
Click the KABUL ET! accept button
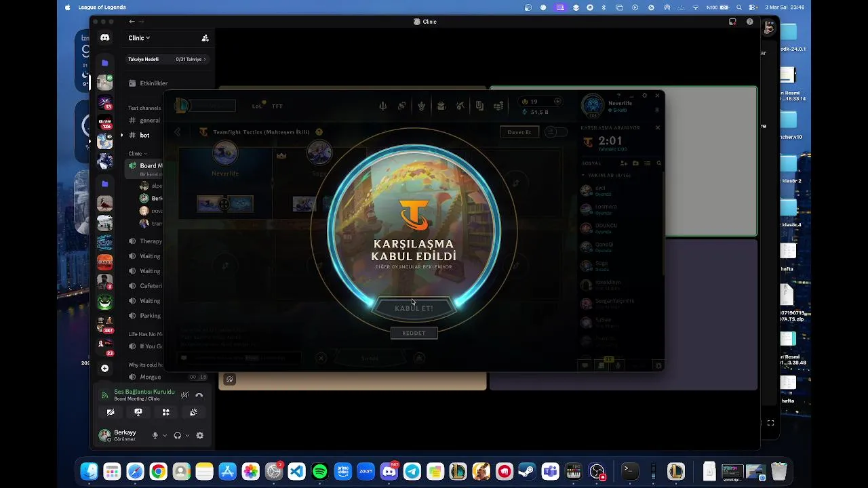coord(414,308)
